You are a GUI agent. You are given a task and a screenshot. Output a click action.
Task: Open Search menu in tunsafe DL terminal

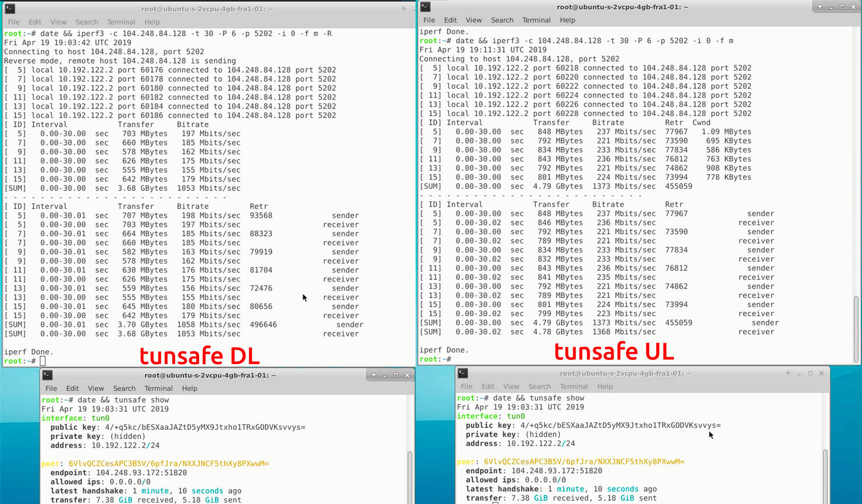pyautogui.click(x=87, y=22)
